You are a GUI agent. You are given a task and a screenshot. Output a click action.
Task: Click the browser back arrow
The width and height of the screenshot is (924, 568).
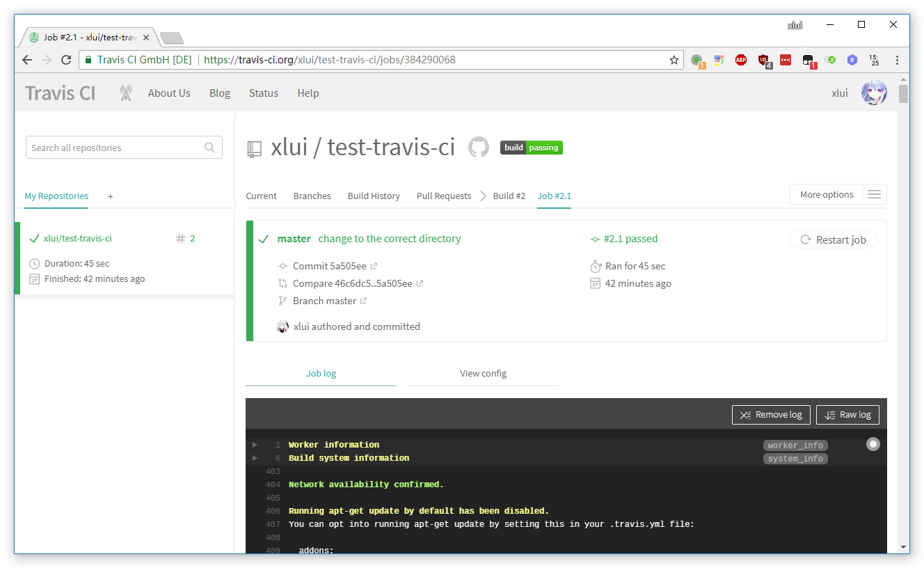tap(27, 60)
